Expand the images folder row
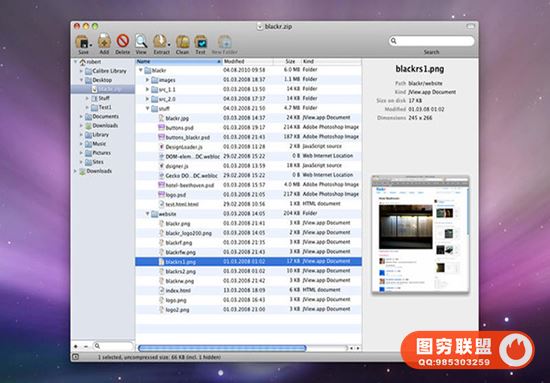Viewport: 550px width, 383px height. [x=148, y=80]
